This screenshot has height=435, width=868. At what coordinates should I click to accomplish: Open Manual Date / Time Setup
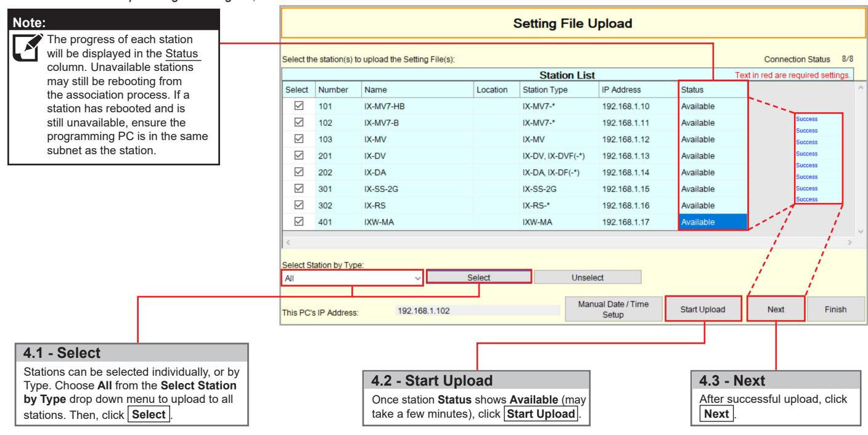coord(613,309)
